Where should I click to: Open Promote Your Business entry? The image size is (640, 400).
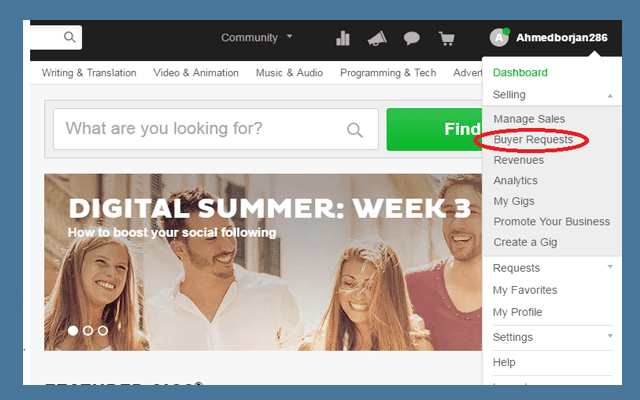[551, 222]
